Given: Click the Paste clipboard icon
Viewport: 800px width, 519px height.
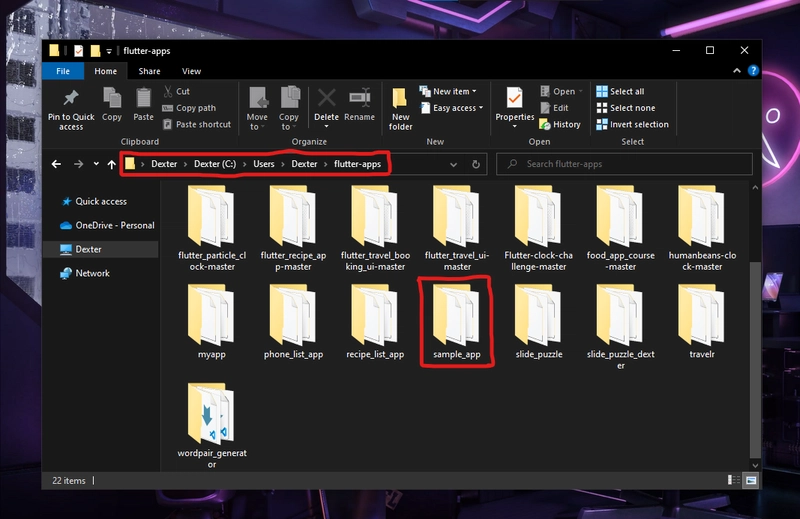Looking at the screenshot, I should pos(144,99).
